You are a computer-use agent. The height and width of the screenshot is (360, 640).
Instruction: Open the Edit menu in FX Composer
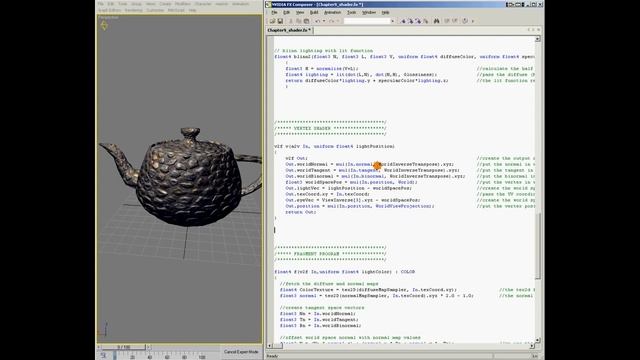click(287, 13)
